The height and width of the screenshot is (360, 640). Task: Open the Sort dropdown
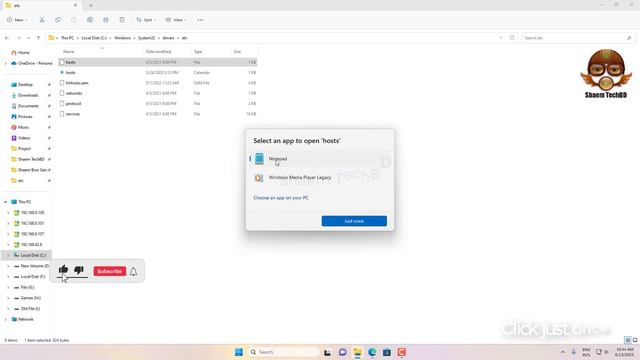pyautogui.click(x=146, y=20)
